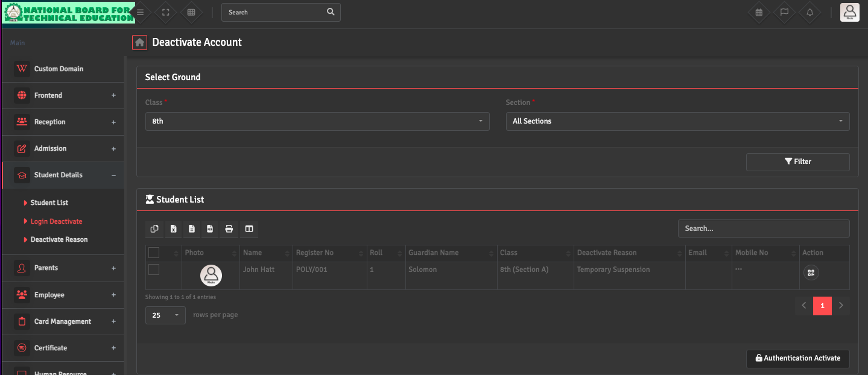Open the Student List submenu item
The height and width of the screenshot is (375, 868).
tap(49, 203)
